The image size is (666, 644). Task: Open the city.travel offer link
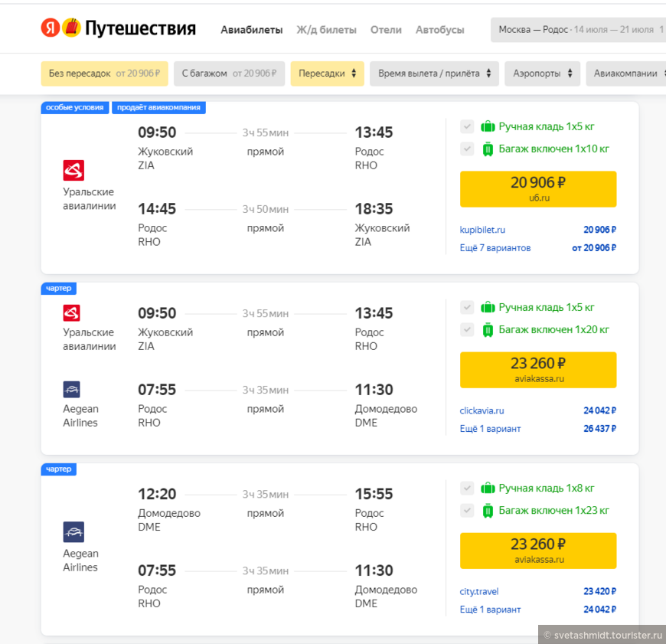click(479, 591)
